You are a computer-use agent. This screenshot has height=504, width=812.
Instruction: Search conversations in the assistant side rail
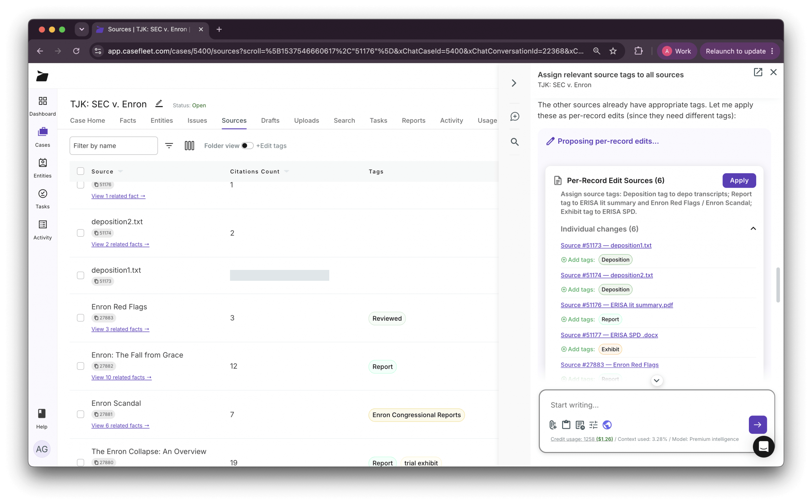[515, 142]
